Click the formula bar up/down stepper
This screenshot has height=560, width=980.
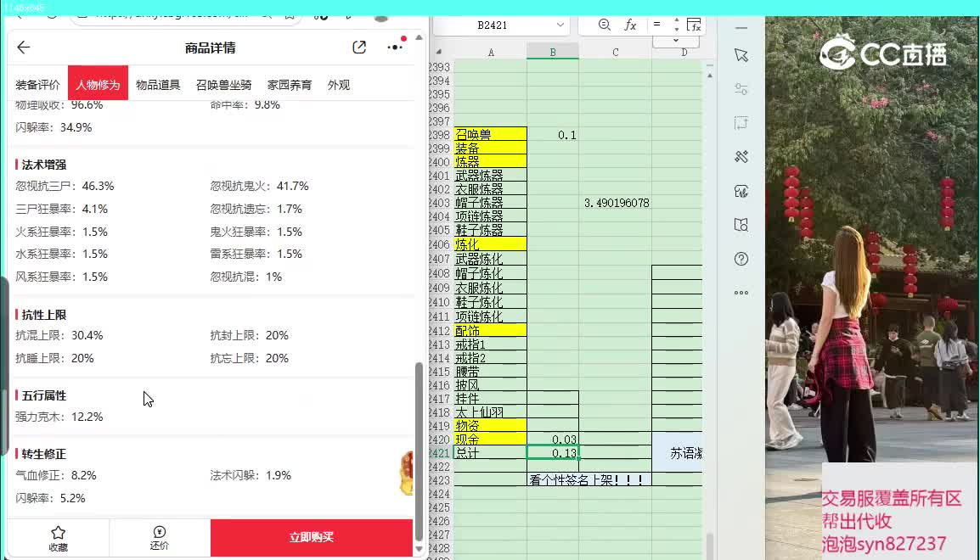click(x=676, y=25)
